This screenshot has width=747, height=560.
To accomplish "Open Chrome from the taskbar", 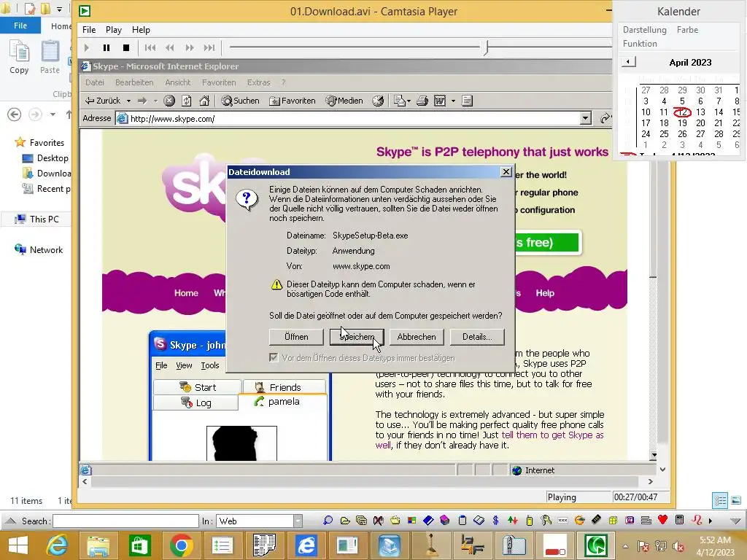I will coord(181,545).
